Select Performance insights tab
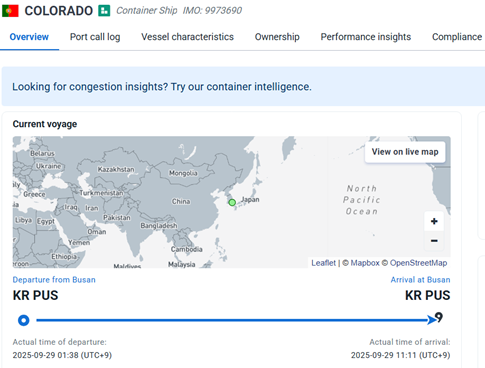The image size is (485, 368). pos(366,37)
